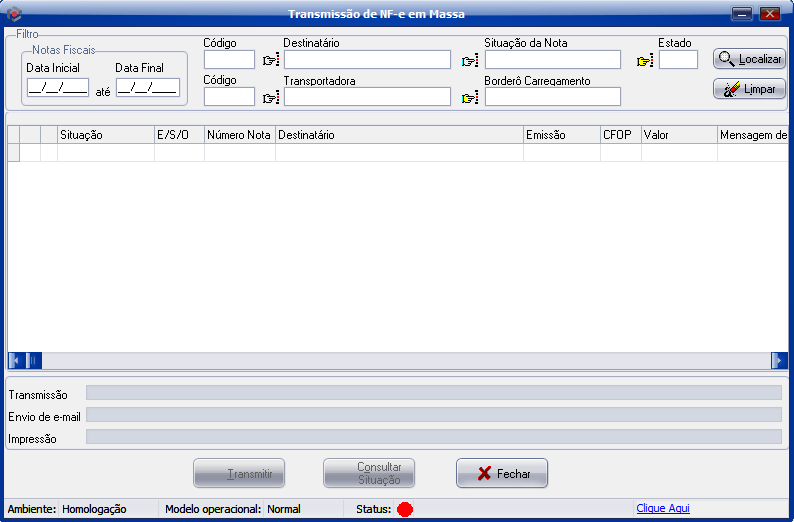The width and height of the screenshot is (794, 522).
Task: Click into the Estado text field
Action: pos(678,60)
